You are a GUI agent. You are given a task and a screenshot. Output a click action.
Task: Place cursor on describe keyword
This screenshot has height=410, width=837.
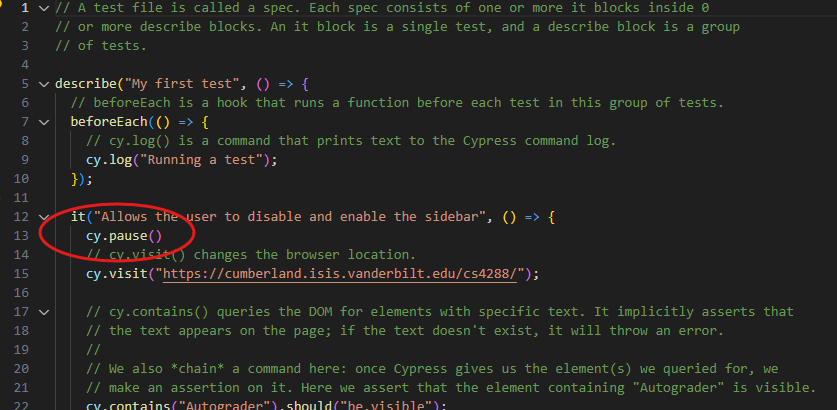click(x=87, y=84)
